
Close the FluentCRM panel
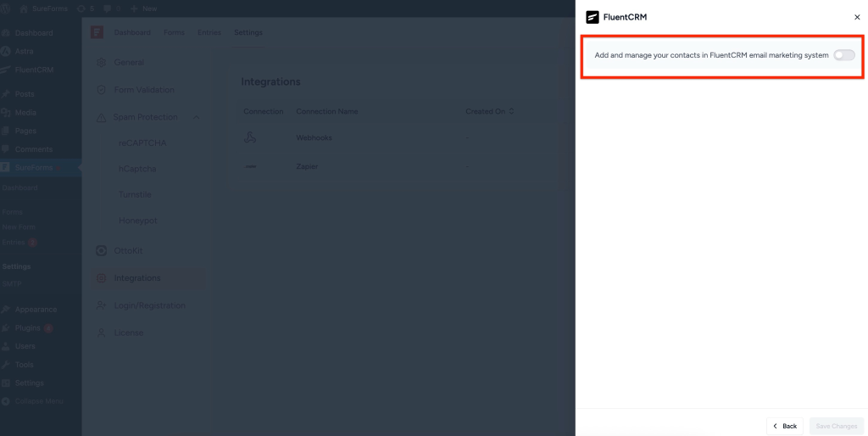[857, 17]
